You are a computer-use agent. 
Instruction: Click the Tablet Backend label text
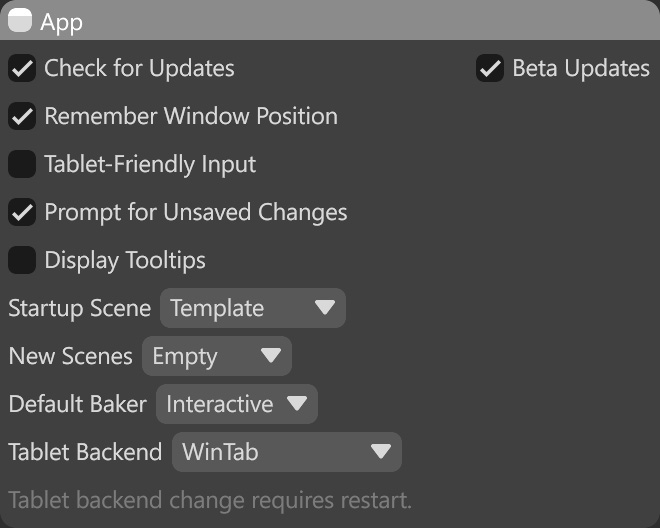[85, 453]
